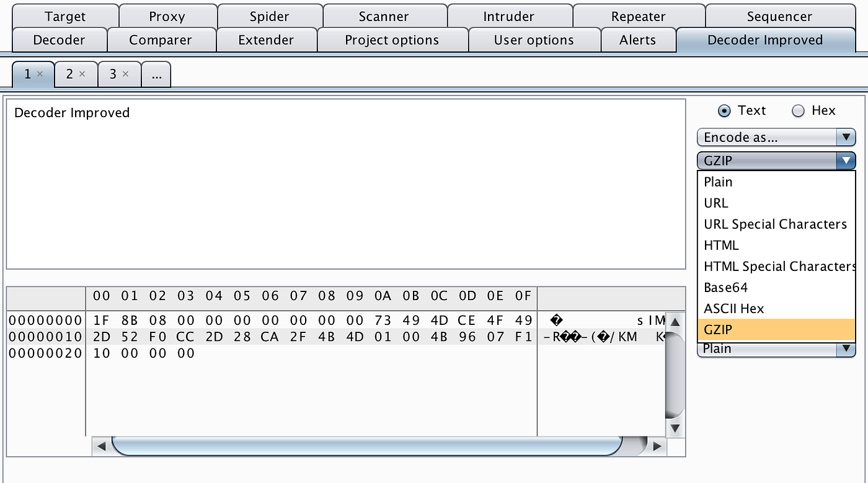
Task: Open a new tab with the ... tab
Action: pyautogui.click(x=156, y=74)
